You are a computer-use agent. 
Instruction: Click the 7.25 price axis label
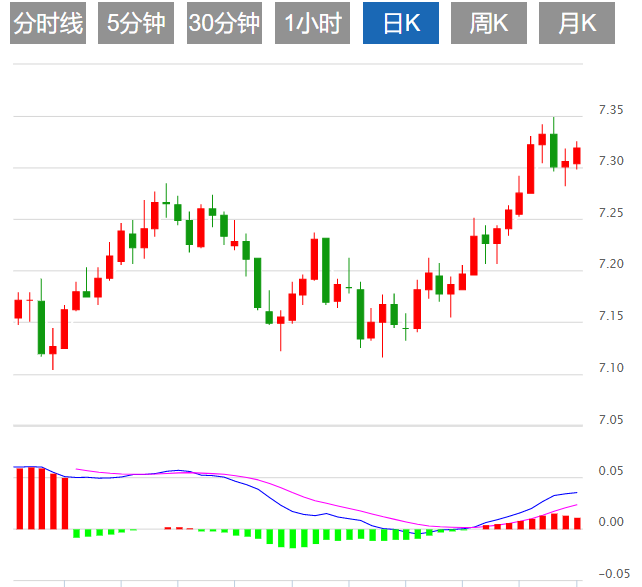coord(611,213)
